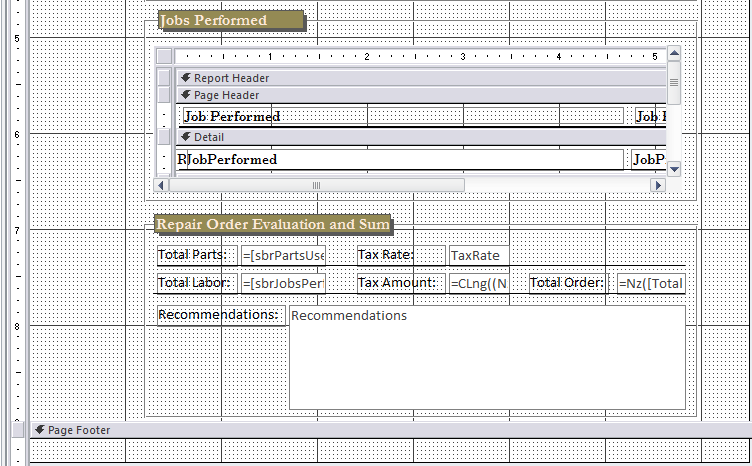Select the =Nz([Total expression text box
This screenshot has width=752, height=466.
pyautogui.click(x=651, y=283)
